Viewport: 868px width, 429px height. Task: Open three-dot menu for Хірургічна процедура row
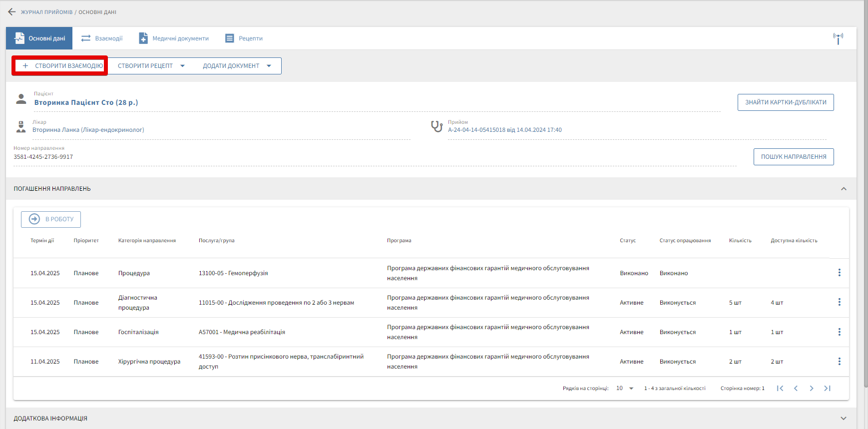click(839, 362)
